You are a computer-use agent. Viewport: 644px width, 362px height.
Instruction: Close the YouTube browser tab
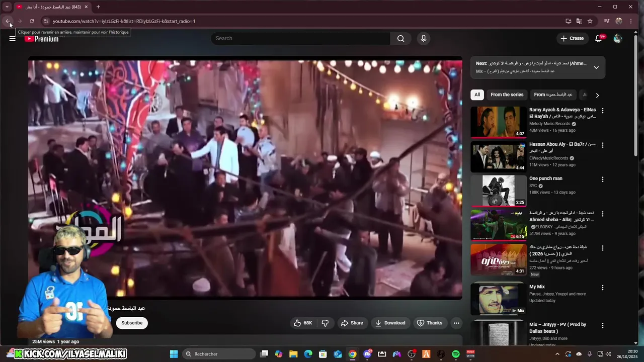tap(86, 7)
